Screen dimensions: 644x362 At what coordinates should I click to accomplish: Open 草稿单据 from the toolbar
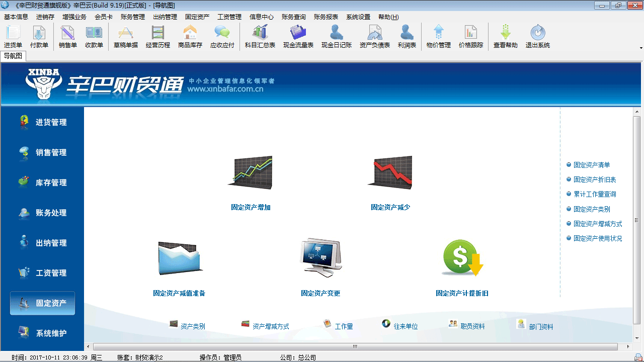pyautogui.click(x=126, y=37)
